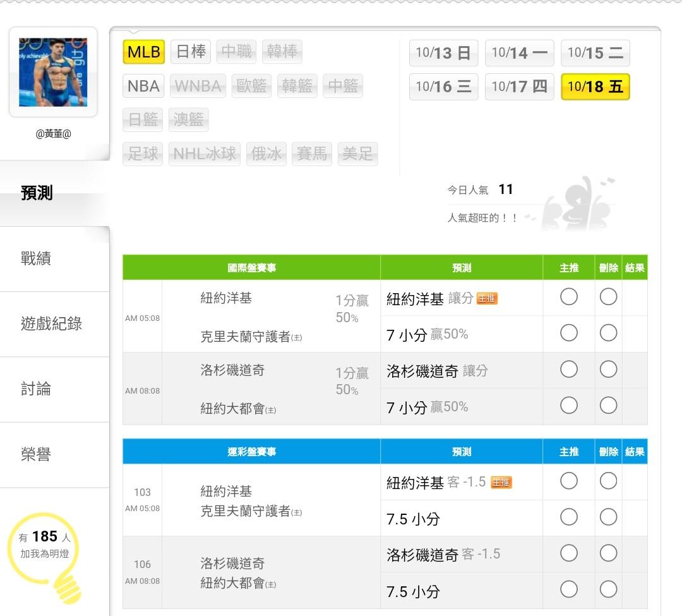682x616 pixels.
Task: Click game number 106
Action: [142, 564]
